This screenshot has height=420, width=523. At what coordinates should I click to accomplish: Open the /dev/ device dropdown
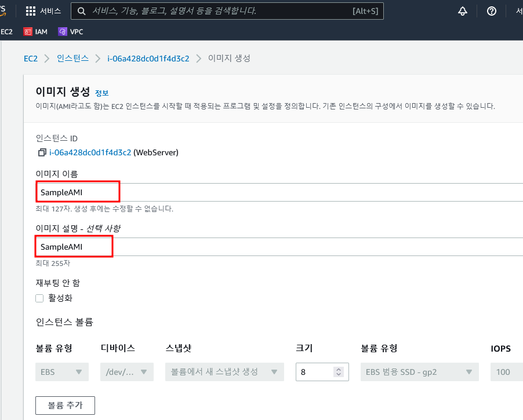pos(127,372)
